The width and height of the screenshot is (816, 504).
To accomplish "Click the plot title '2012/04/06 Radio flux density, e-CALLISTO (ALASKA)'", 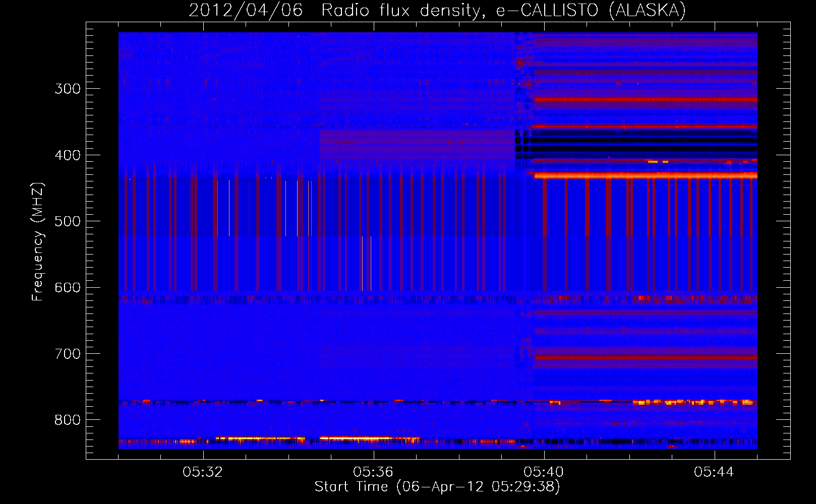I will [437, 10].
